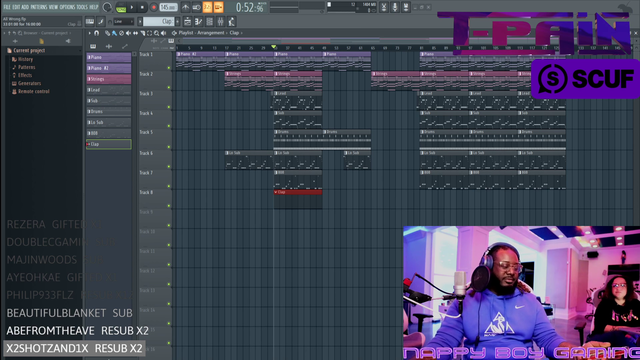Screen dimensions: 640x360
Task: Open the PATTERNS menu
Action: click(x=39, y=7)
